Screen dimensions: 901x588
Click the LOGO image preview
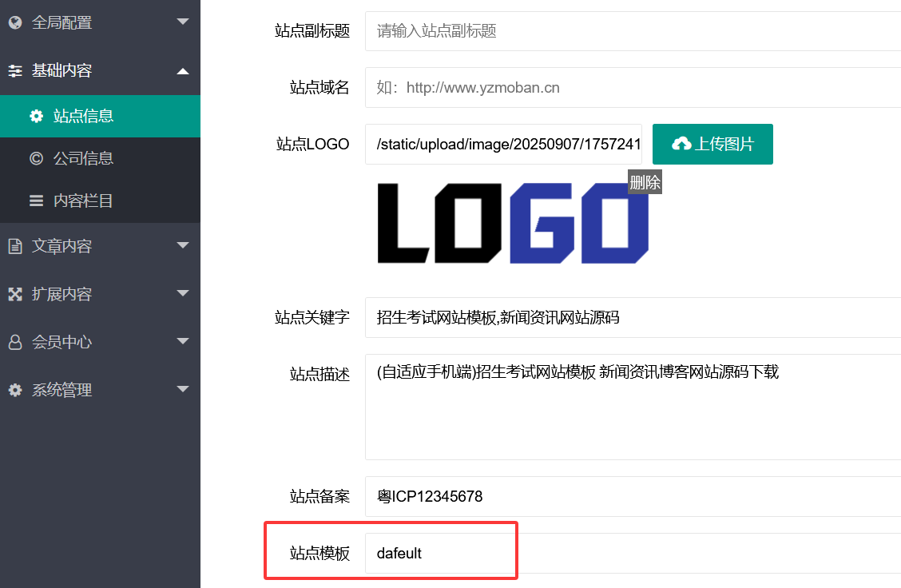pos(512,224)
